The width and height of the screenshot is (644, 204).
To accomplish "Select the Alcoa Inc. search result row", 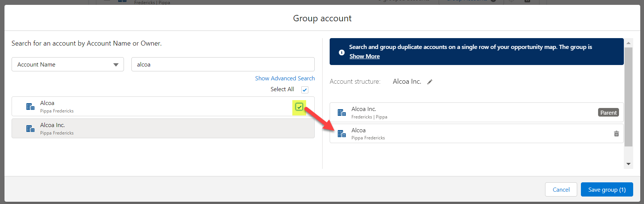I will pyautogui.click(x=163, y=129).
